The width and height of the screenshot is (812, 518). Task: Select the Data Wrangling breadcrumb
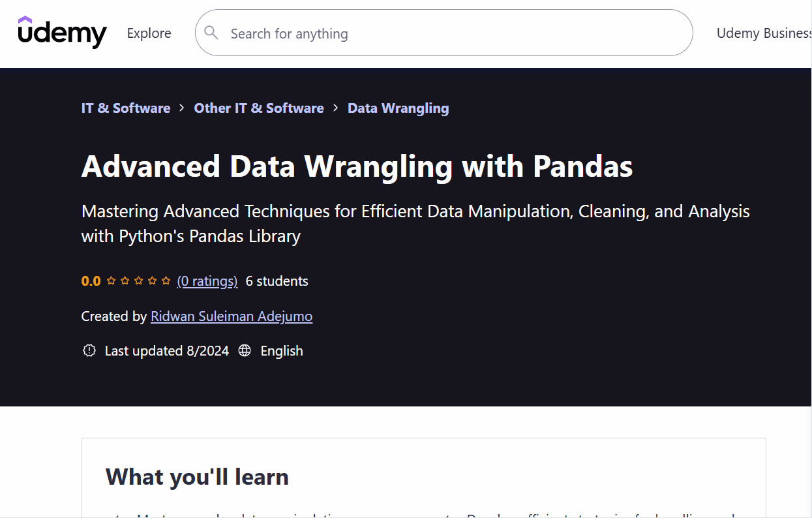click(398, 108)
